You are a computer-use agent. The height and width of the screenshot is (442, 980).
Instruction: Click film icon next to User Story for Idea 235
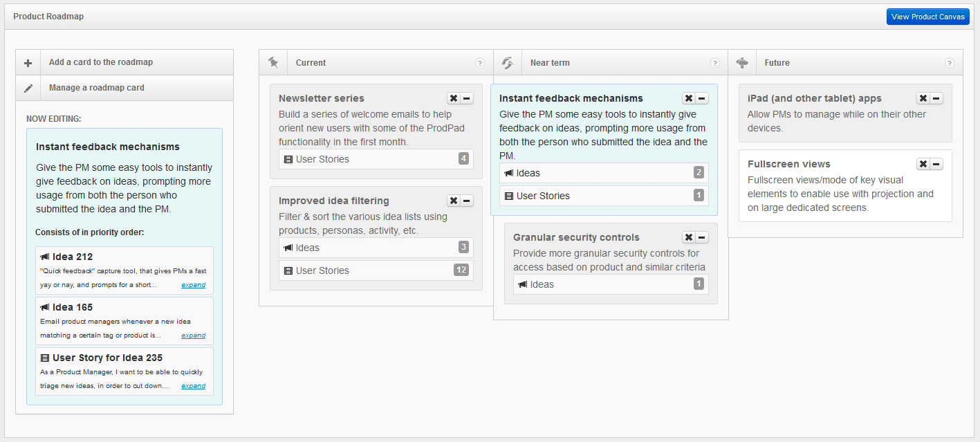point(45,358)
